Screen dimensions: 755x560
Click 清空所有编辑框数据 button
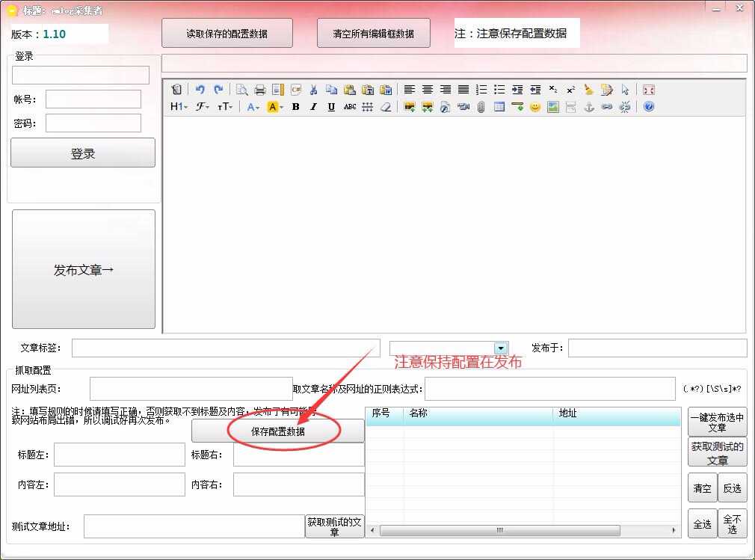(374, 33)
